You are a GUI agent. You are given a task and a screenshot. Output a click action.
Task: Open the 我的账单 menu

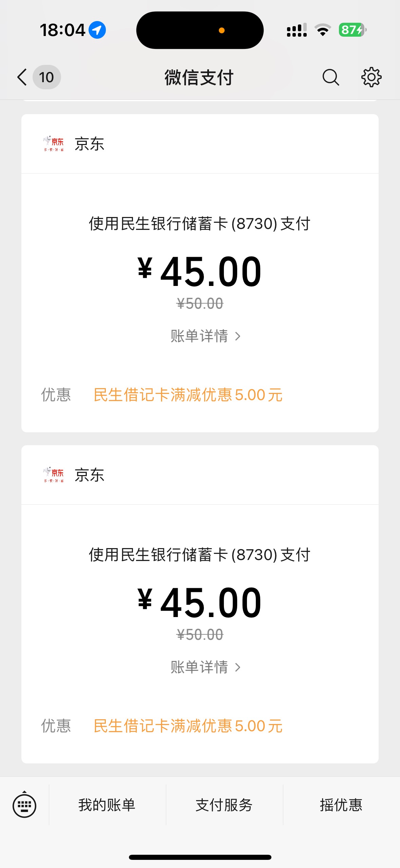coord(107,805)
